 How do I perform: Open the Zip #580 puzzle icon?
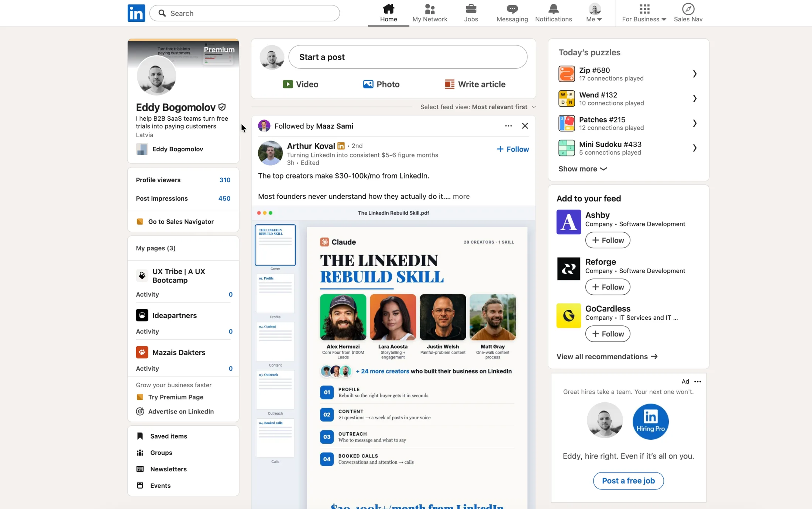click(567, 74)
